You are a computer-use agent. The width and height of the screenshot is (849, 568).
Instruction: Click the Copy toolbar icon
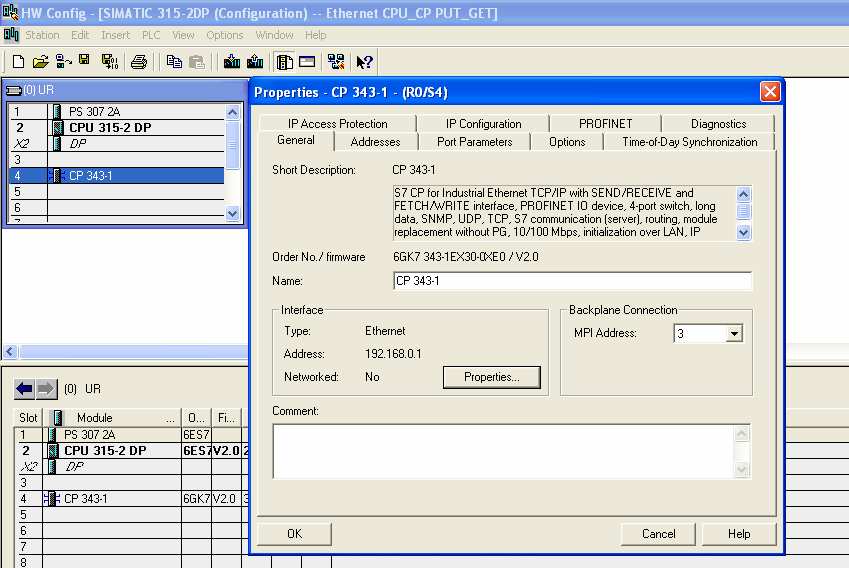tap(174, 62)
